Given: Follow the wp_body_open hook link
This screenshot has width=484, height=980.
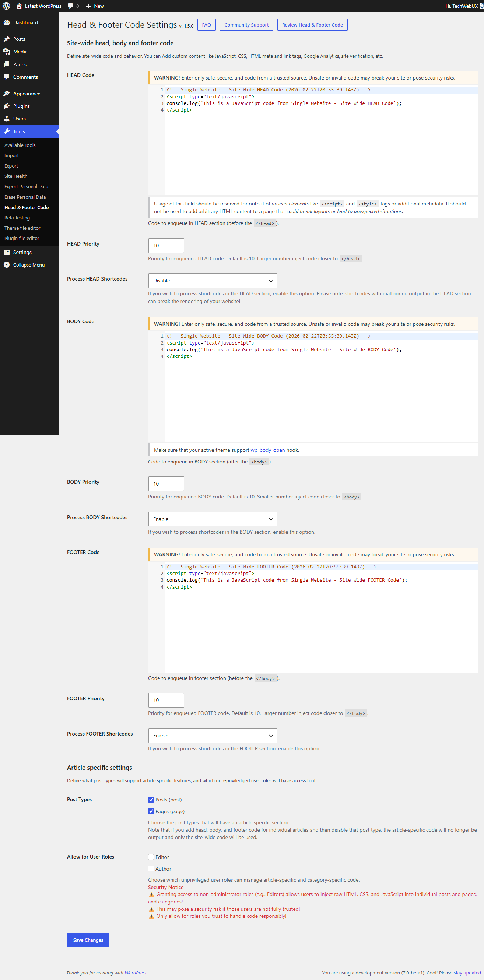Looking at the screenshot, I should tap(267, 450).
